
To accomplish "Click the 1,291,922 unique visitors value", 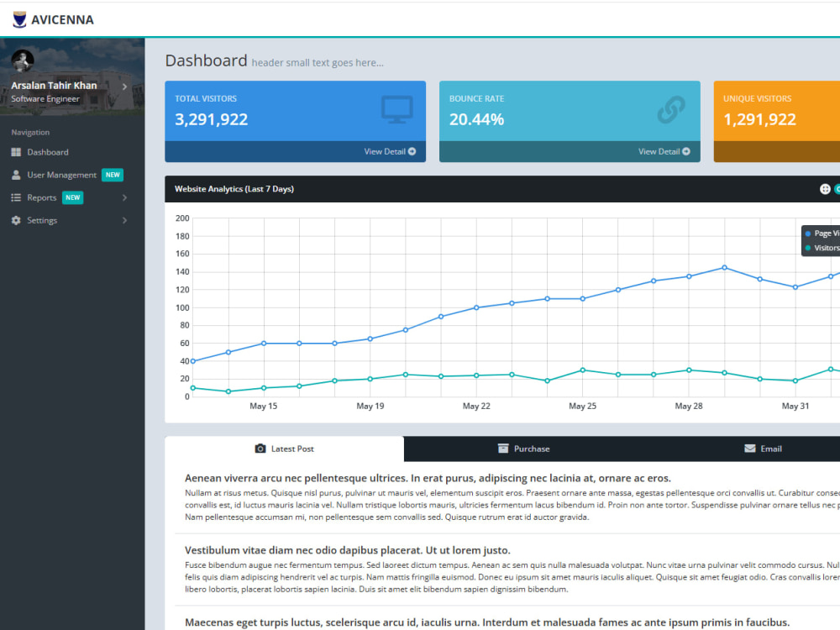I will point(759,119).
